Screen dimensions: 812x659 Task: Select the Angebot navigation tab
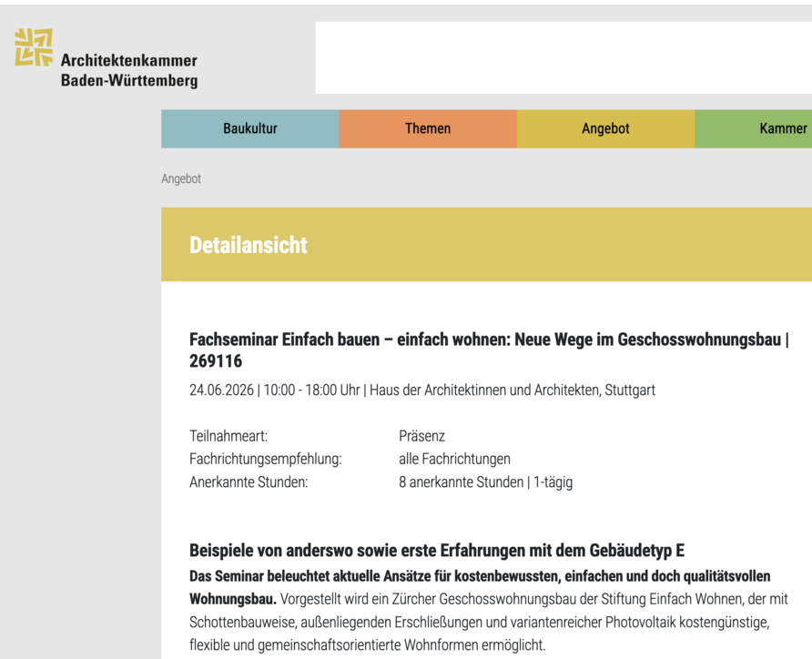pyautogui.click(x=605, y=129)
